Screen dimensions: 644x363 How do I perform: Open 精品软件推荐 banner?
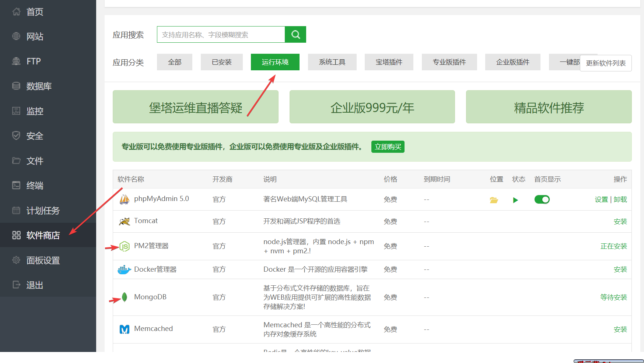point(549,107)
